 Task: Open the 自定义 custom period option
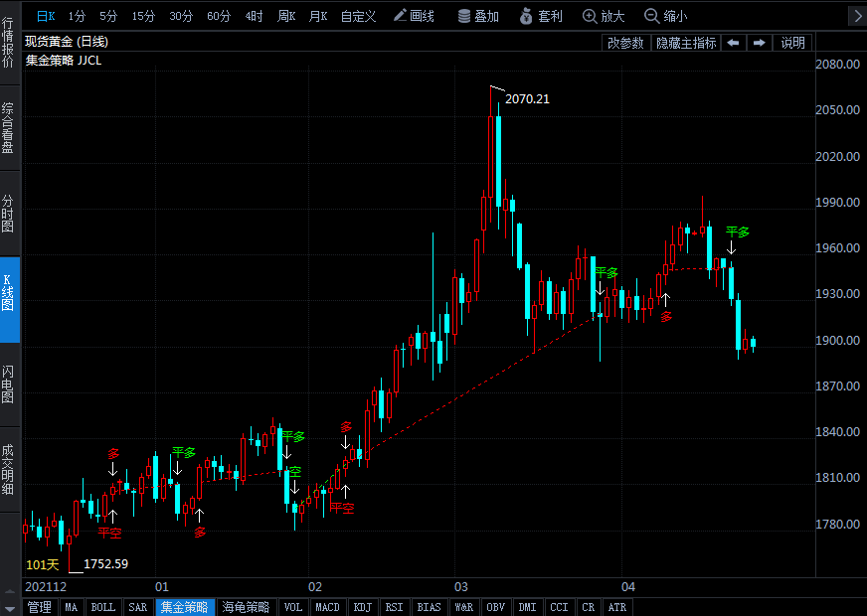point(358,16)
